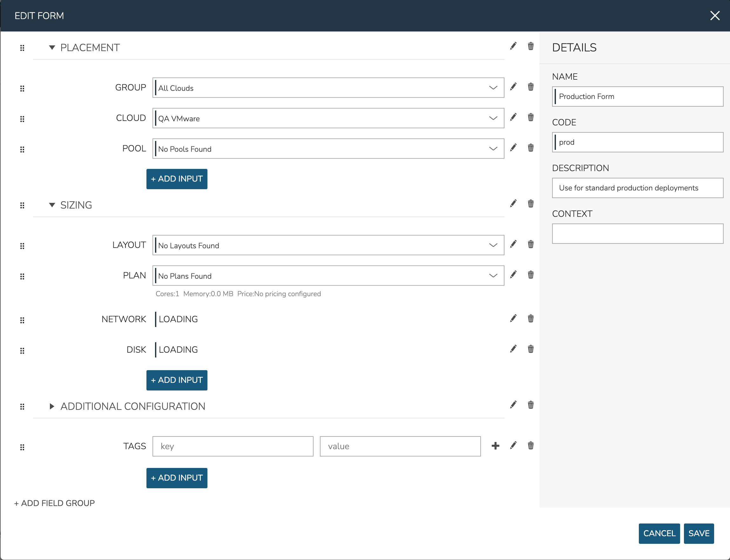Click into the CONTEXT text field
Image resolution: width=730 pixels, height=560 pixels.
(x=637, y=234)
